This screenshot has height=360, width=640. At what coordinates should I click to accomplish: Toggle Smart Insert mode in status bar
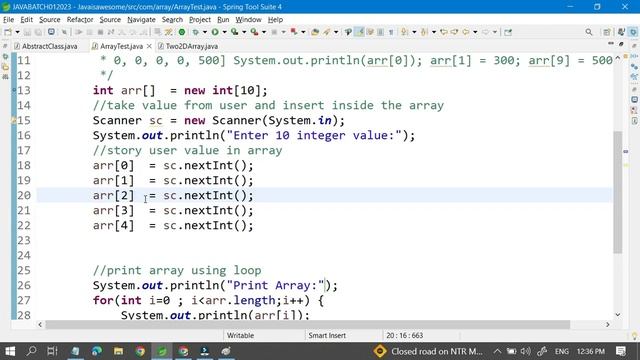coord(327,336)
